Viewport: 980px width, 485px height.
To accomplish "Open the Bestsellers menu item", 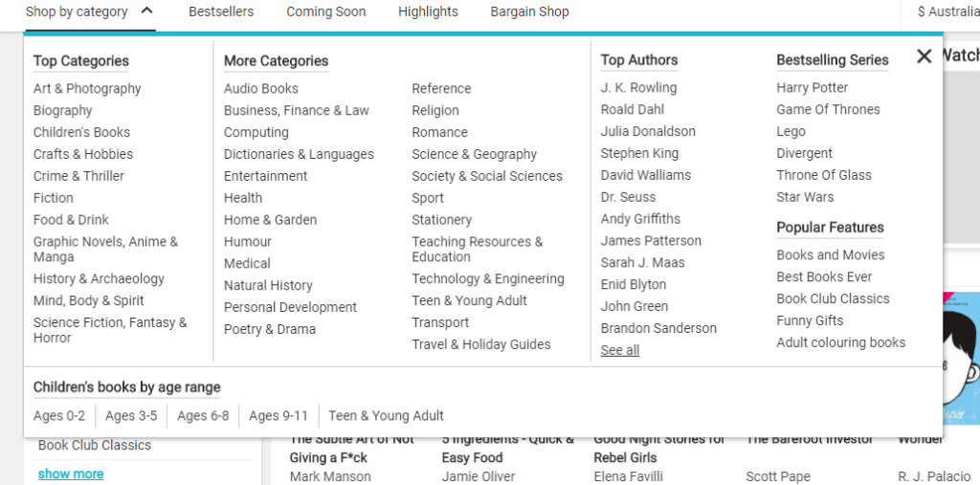I will tap(221, 12).
